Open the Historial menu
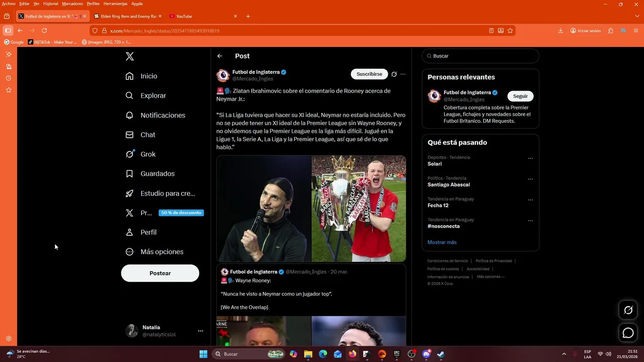 pos(50,4)
